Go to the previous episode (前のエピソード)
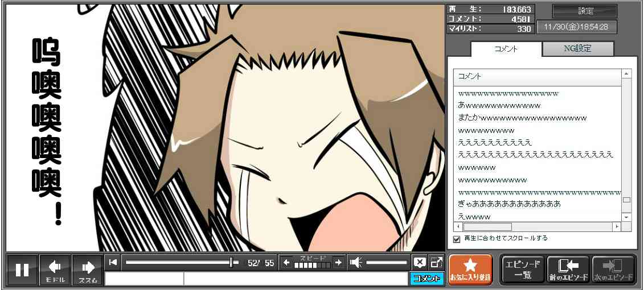644x290 pixels. pyautogui.click(x=568, y=270)
